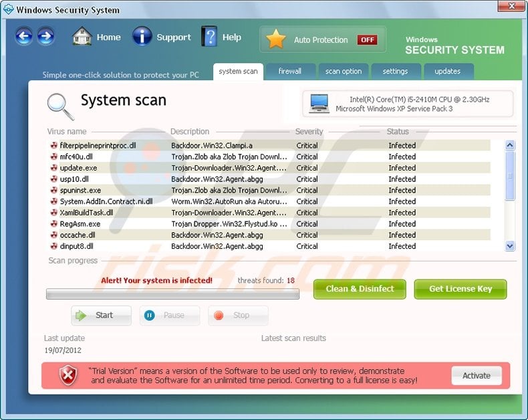Select the RegAsm.exe file name
Screen dimensions: 528x420
pyautogui.click(x=80, y=224)
